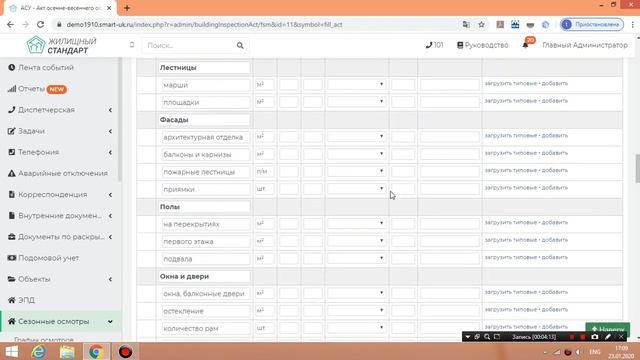Open dropdown in архитектурная отделка row
640x360 pixels.
pyautogui.click(x=356, y=137)
